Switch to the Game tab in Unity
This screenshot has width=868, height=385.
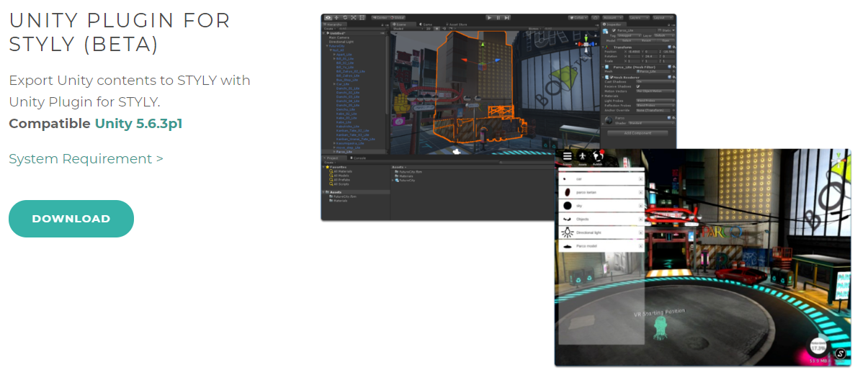click(426, 24)
